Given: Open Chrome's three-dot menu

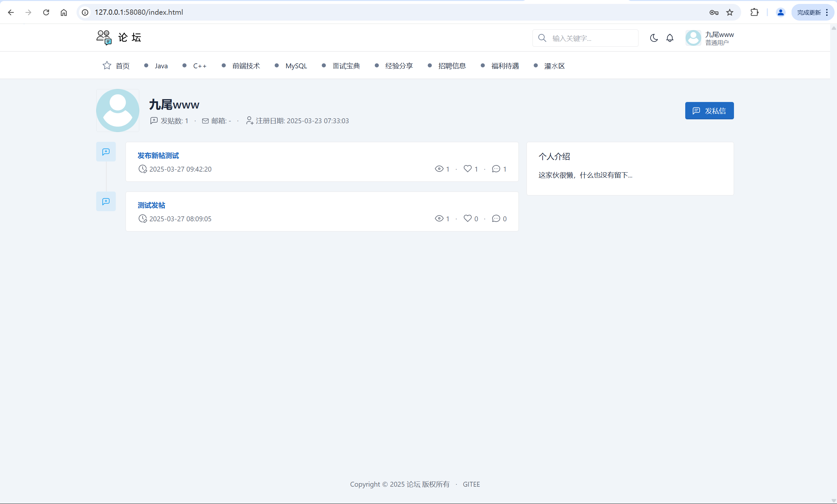Looking at the screenshot, I should click(x=827, y=12).
